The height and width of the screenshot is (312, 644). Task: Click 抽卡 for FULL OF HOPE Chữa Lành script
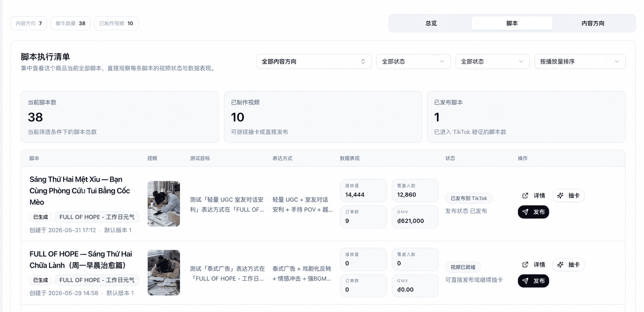tap(569, 264)
